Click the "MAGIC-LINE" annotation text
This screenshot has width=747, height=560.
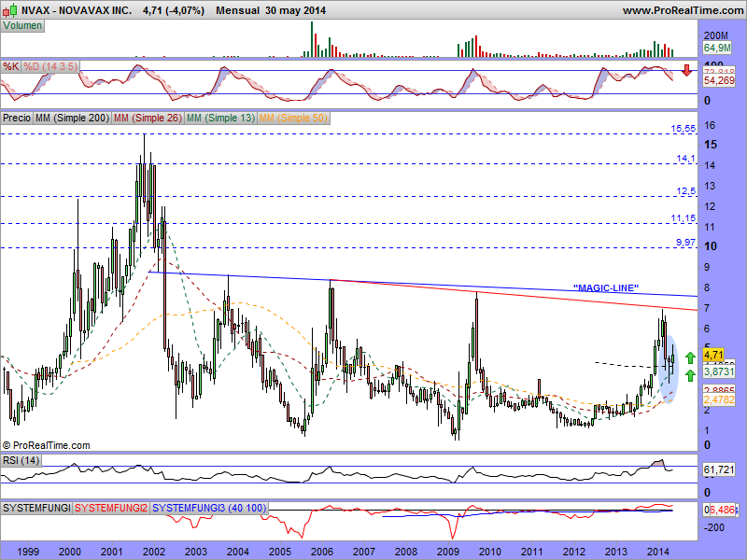(605, 288)
